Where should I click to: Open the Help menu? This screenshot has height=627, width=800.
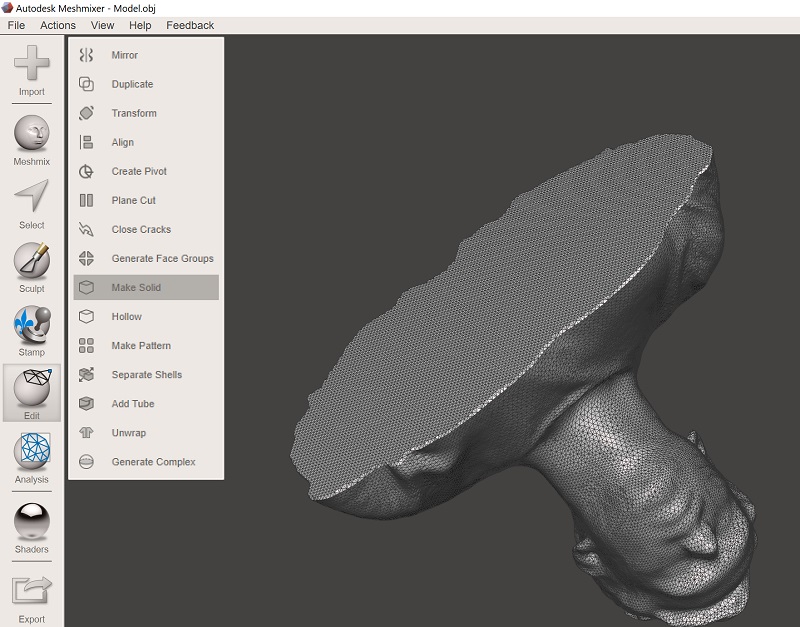140,26
